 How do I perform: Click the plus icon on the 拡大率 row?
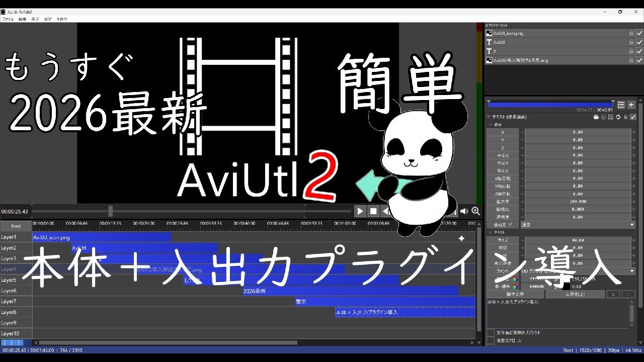(x=633, y=202)
